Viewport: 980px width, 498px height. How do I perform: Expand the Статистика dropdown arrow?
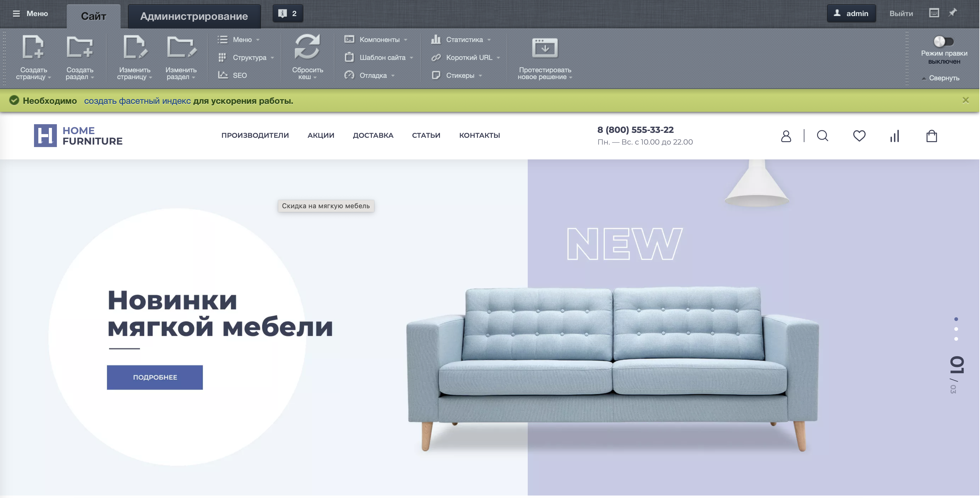tap(489, 40)
